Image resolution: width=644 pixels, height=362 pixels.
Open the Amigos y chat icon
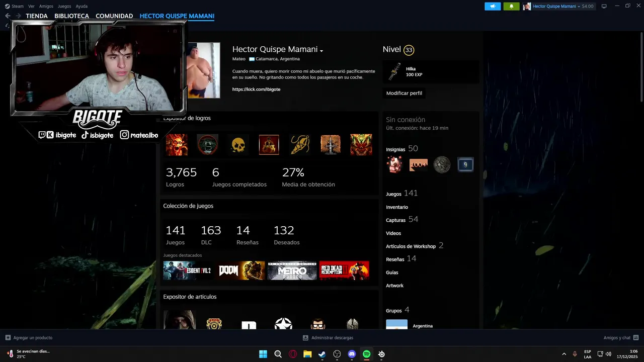tap(636, 338)
